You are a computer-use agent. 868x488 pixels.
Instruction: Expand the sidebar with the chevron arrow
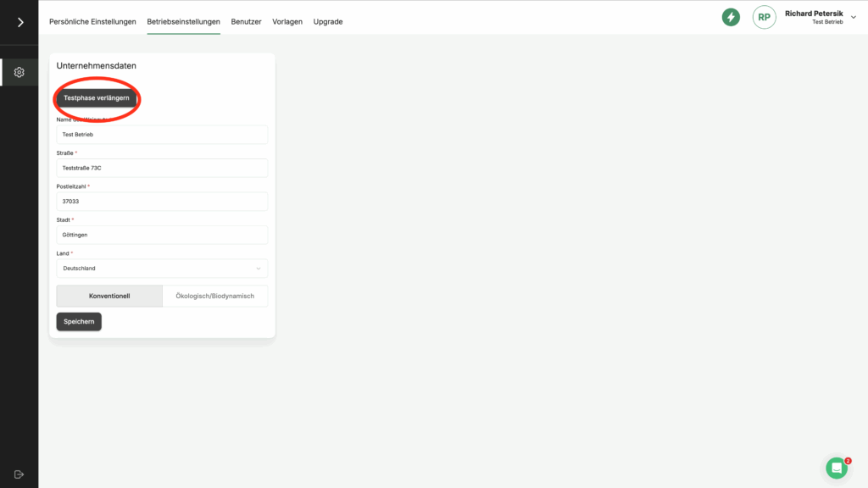point(19,22)
